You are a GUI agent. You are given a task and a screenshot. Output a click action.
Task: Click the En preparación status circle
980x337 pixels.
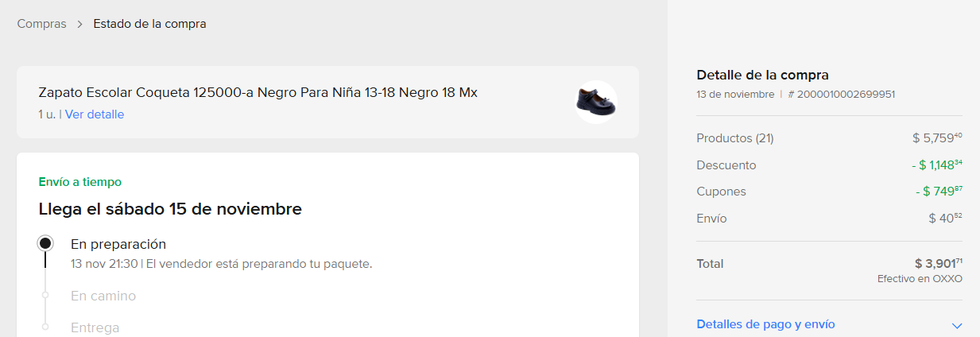tap(46, 243)
